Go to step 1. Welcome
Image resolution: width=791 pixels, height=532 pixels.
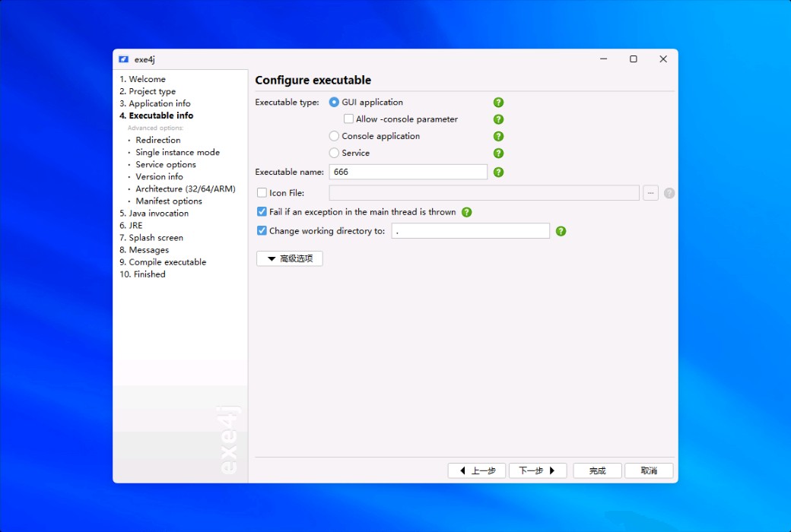(142, 79)
